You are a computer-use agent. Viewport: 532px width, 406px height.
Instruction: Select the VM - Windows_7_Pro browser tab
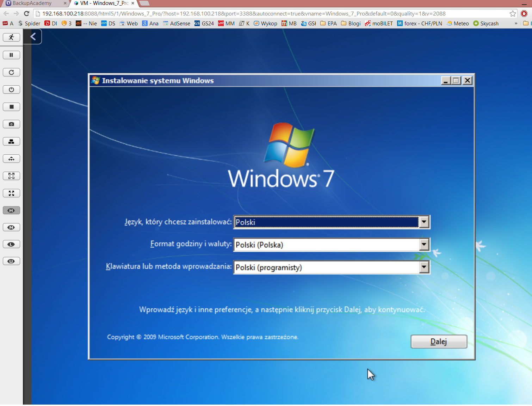(104, 3)
